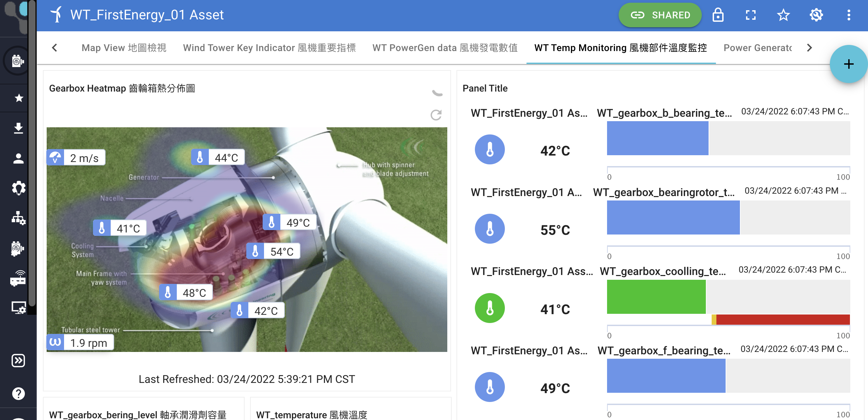Viewport: 868px width, 420px height.
Task: Open the three-dot more options menu
Action: click(x=849, y=15)
